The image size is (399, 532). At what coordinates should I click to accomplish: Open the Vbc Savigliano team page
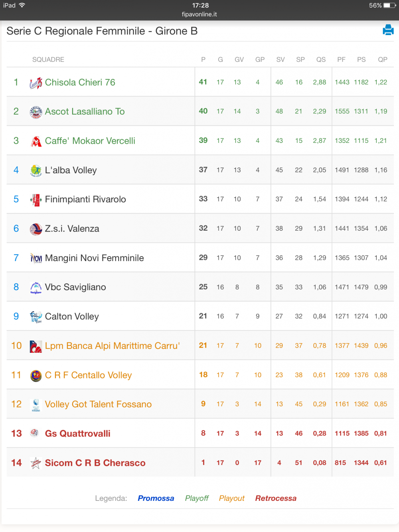pyautogui.click(x=75, y=287)
